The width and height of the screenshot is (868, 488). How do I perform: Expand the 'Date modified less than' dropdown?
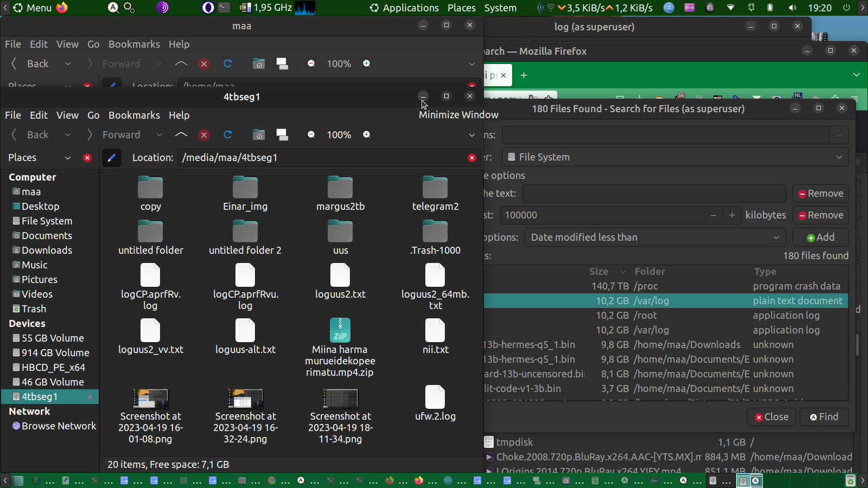(x=655, y=237)
